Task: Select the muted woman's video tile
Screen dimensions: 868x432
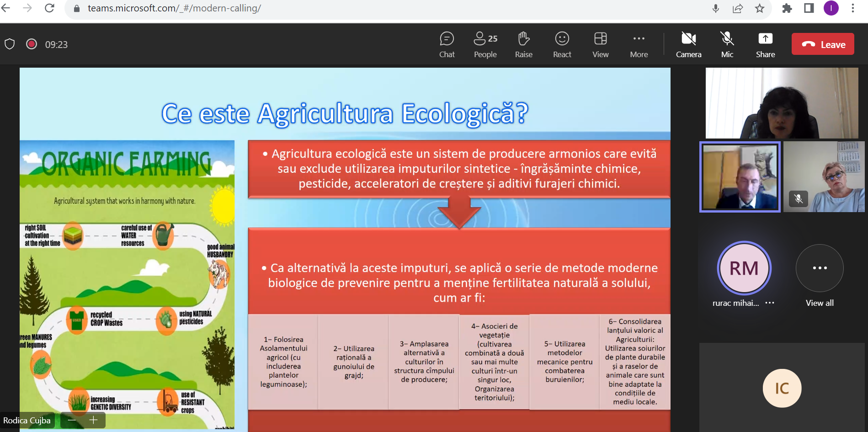Action: [x=824, y=177]
